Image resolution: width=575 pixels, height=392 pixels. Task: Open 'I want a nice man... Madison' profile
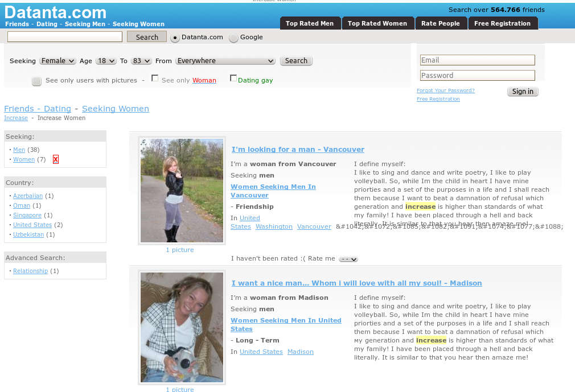356,283
